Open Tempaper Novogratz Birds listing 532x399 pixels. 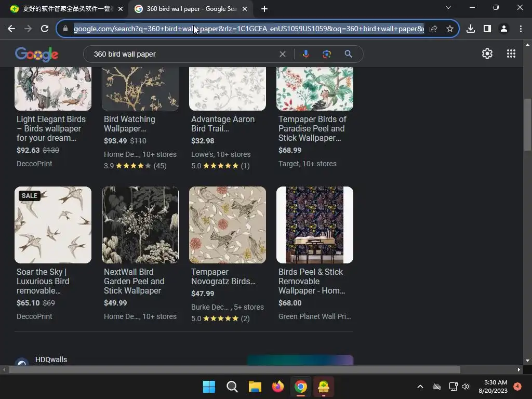tap(223, 276)
